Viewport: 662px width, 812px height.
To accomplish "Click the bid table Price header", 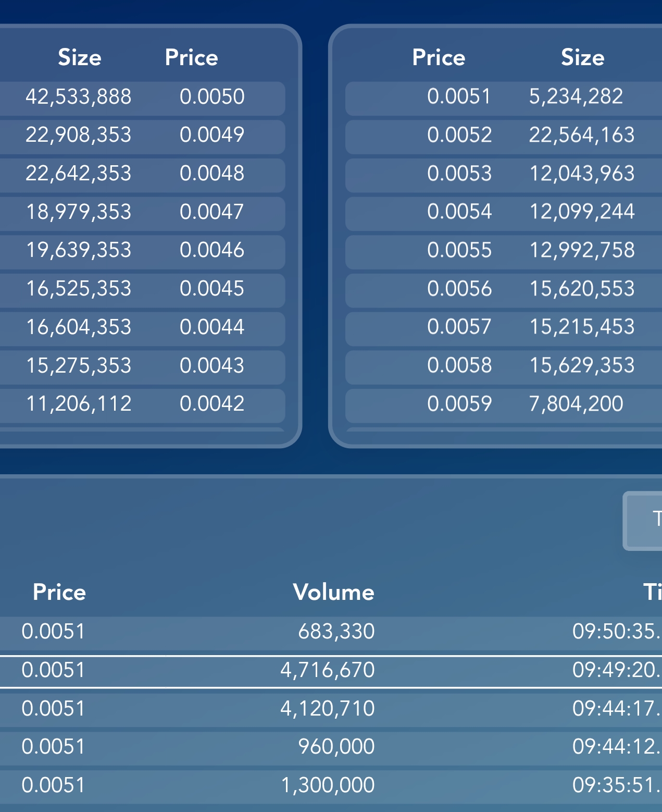I will tap(191, 57).
